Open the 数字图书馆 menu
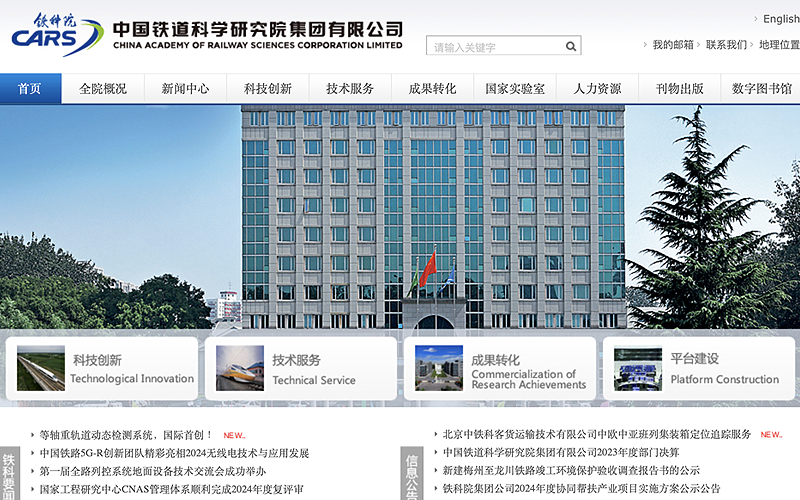Image resolution: width=800 pixels, height=500 pixels. (x=761, y=89)
